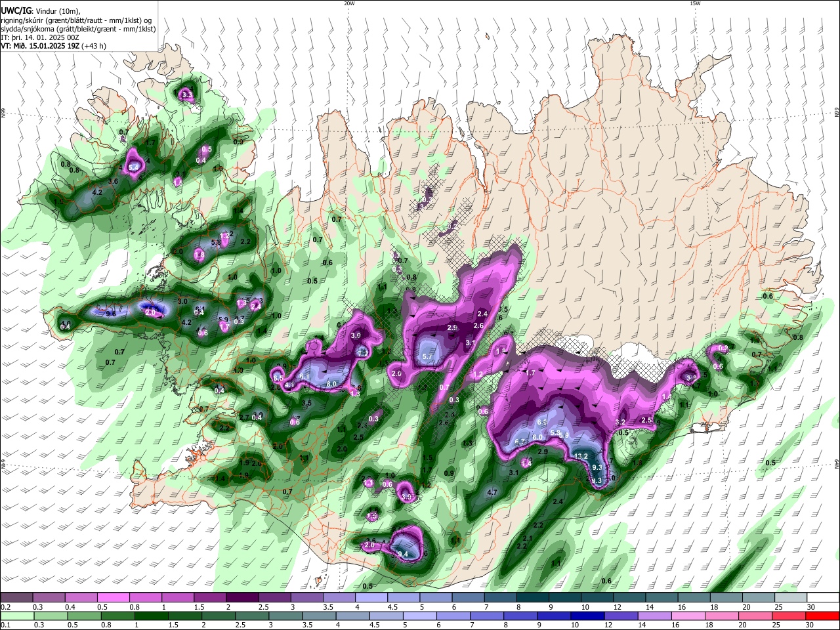Click the deep navy rain swatch between 10 and 12

(x=587, y=616)
